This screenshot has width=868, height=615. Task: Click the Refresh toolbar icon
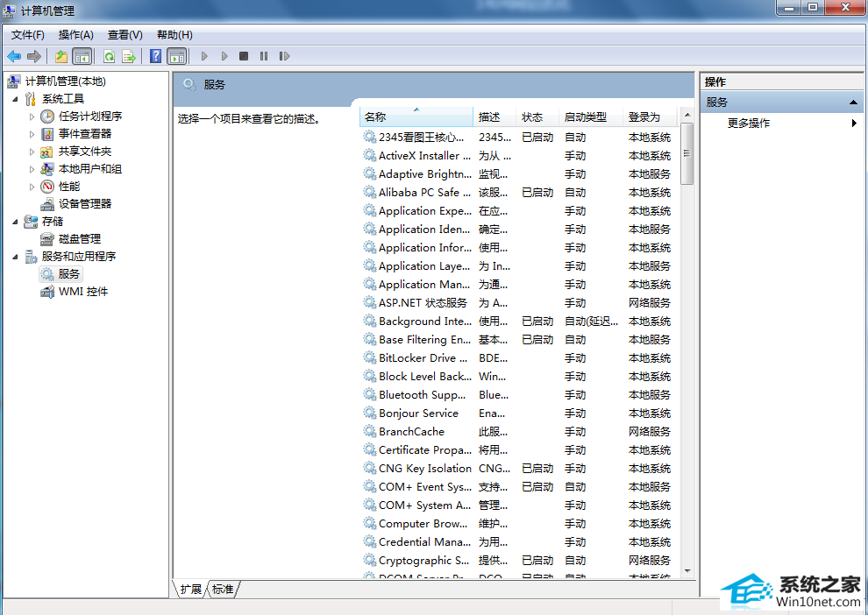point(109,56)
